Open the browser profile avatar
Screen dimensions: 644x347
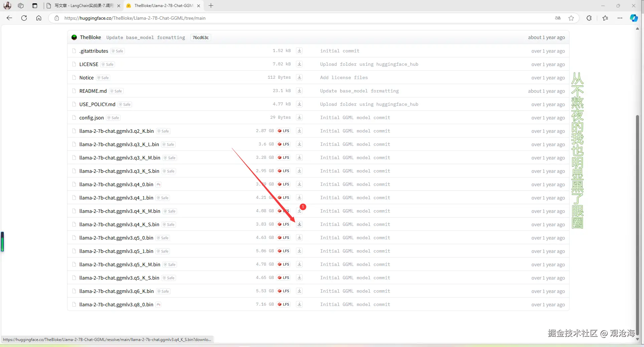coord(7,6)
